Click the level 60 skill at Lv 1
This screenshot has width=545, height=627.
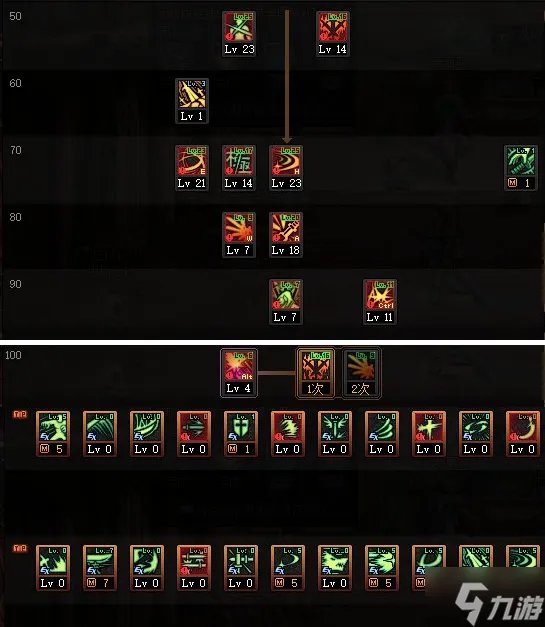(192, 101)
